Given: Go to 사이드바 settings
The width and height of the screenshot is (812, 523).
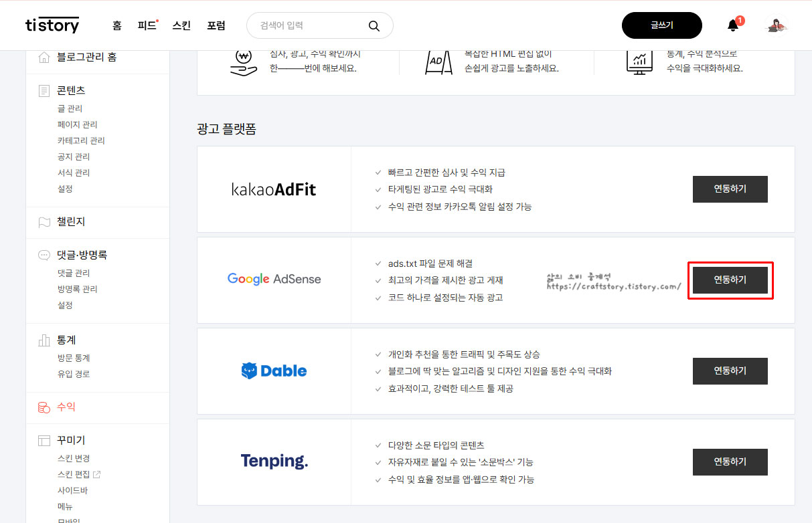Looking at the screenshot, I should tap(72, 490).
